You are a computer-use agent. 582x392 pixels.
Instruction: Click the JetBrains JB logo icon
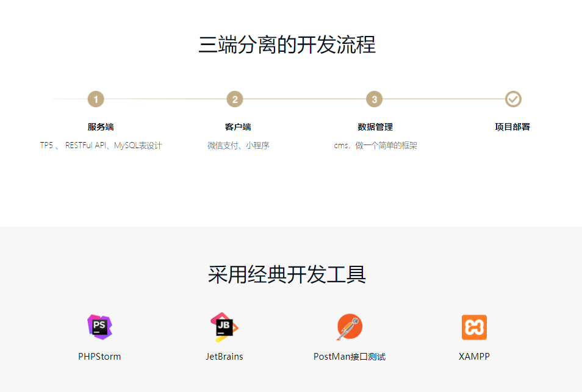224,327
